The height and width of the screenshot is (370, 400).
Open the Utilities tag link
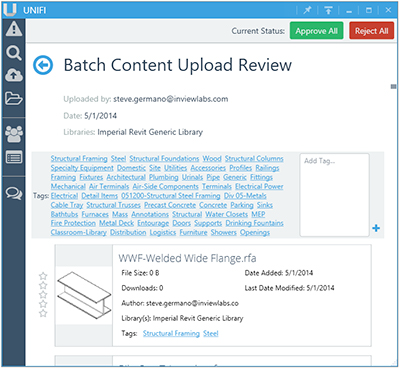[x=175, y=168]
